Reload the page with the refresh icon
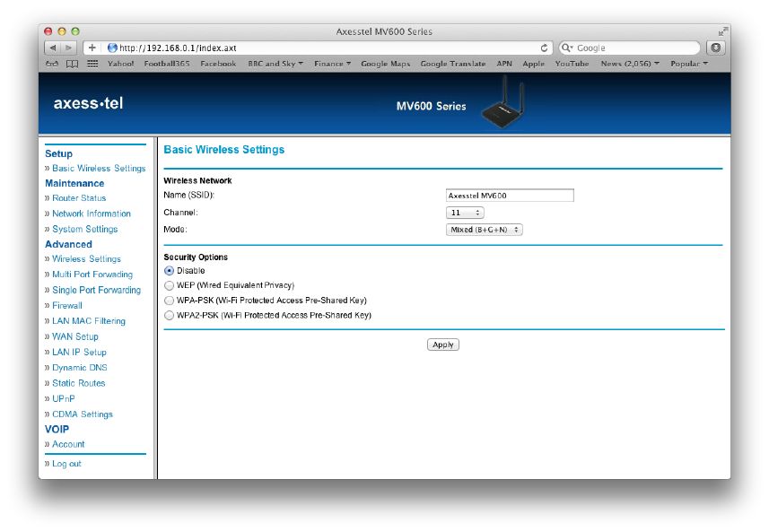The height and width of the screenshot is (532, 769). 544,48
